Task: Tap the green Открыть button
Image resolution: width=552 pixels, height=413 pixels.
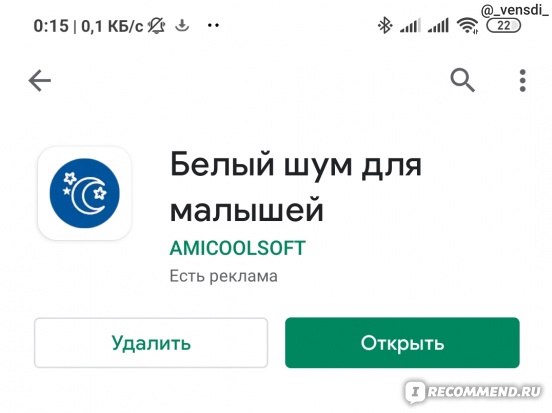Action: click(402, 343)
